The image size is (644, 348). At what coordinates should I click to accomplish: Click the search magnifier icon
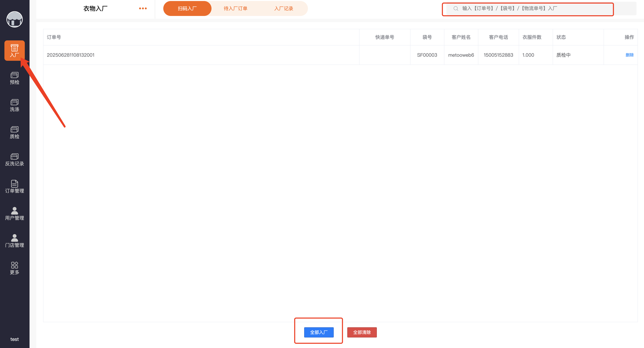(456, 8)
